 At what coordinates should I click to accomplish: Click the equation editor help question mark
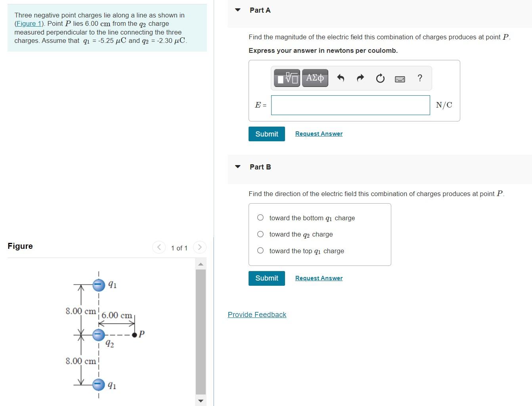(x=419, y=78)
